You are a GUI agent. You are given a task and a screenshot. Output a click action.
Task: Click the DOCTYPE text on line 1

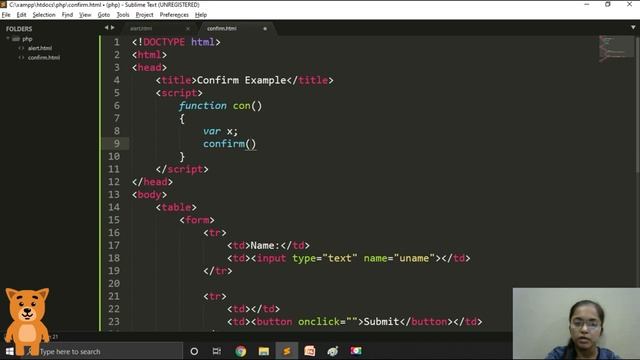click(x=164, y=42)
